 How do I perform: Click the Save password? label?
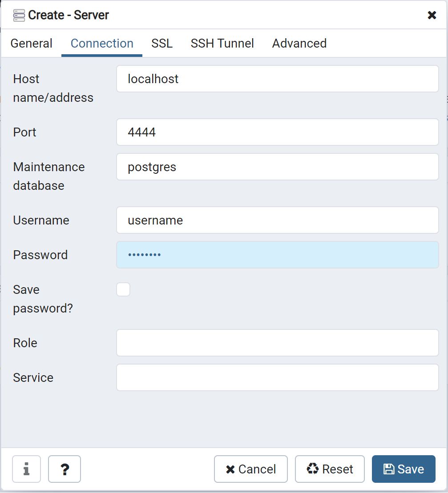click(x=43, y=299)
